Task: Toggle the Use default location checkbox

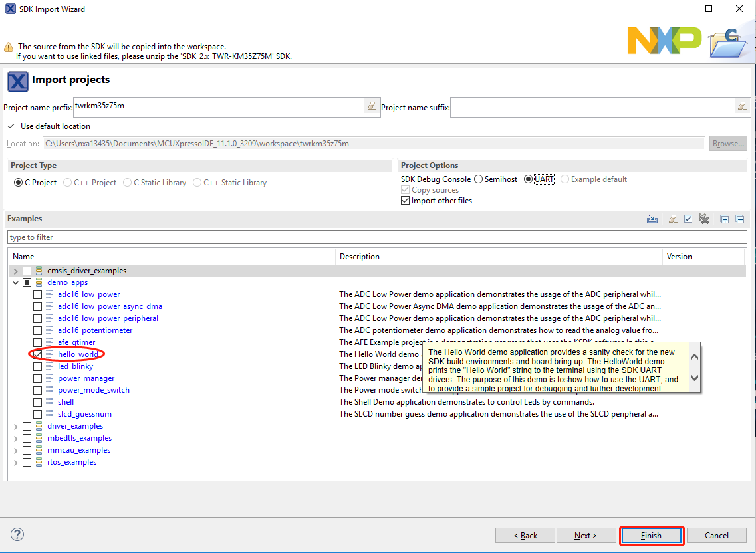Action: click(x=11, y=126)
